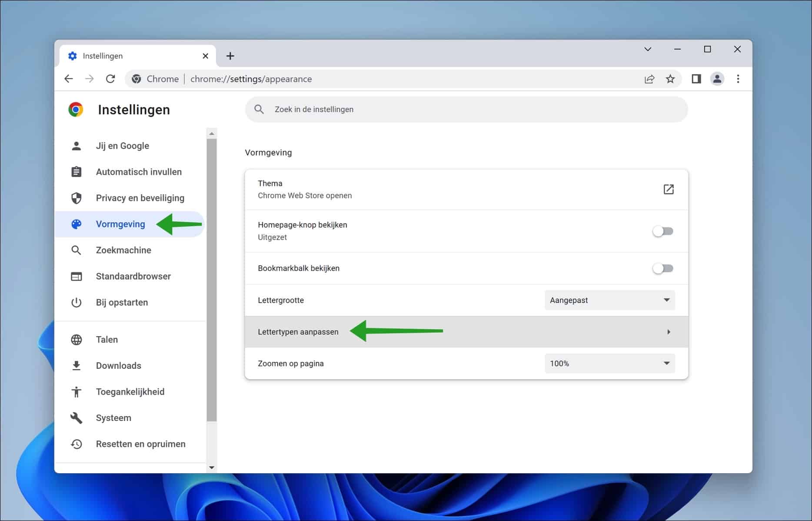Click the tab search chevron
The image size is (812, 521).
pos(648,49)
